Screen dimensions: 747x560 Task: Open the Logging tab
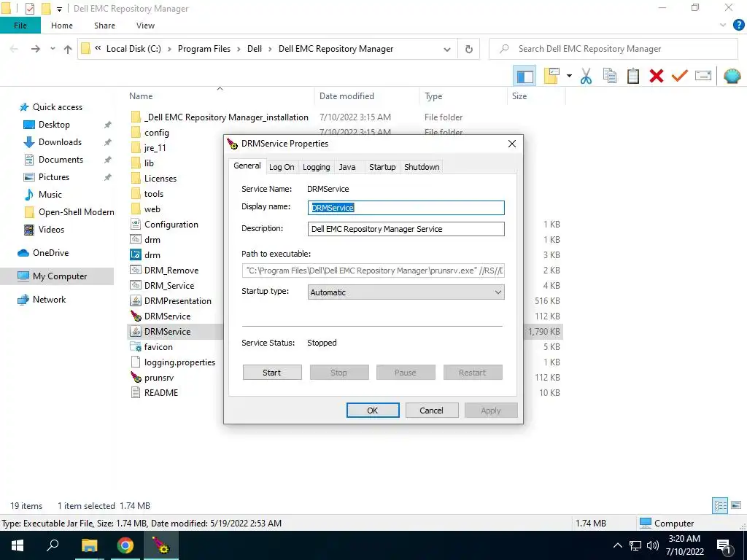click(x=317, y=167)
